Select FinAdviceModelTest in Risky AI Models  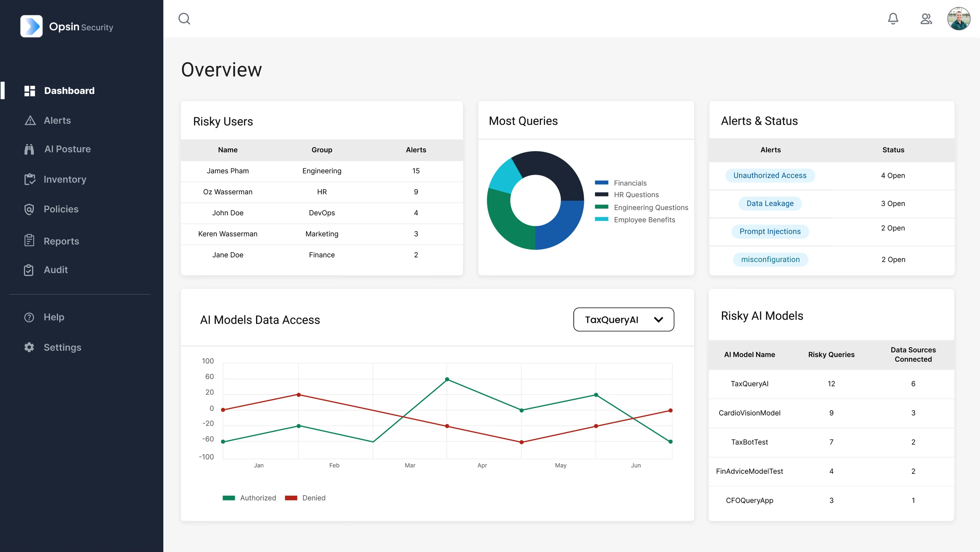point(750,471)
